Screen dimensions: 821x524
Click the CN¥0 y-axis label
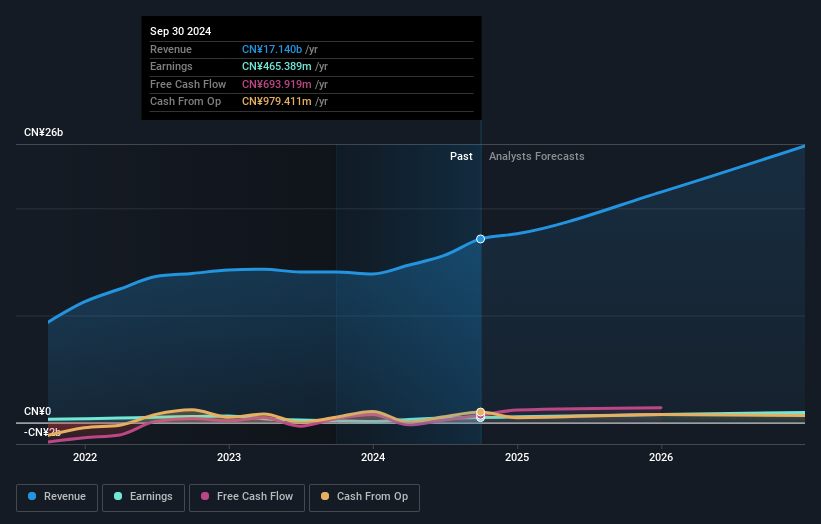37,411
